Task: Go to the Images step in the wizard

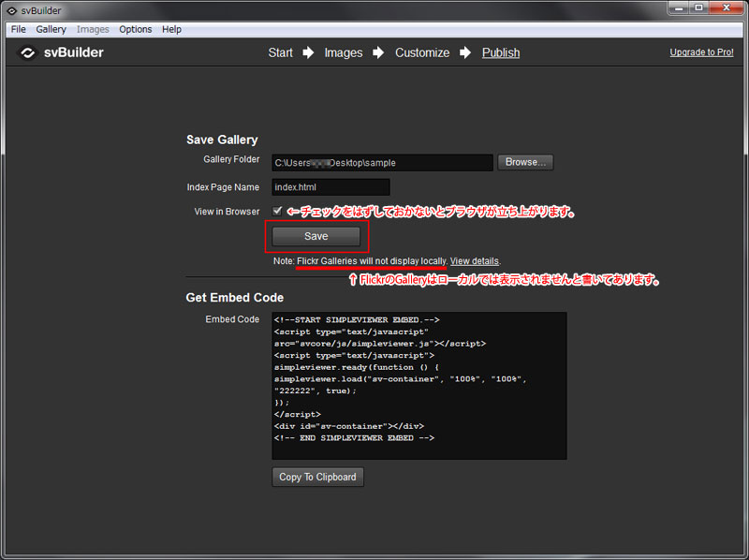Action: click(x=344, y=52)
